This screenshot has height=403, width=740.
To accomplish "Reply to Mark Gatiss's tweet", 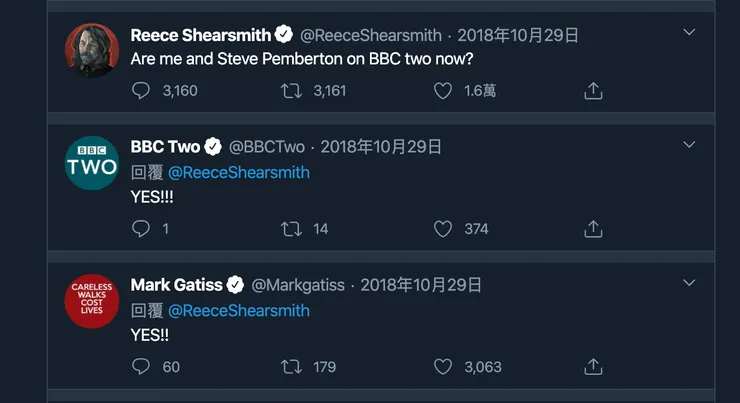I will [141, 367].
